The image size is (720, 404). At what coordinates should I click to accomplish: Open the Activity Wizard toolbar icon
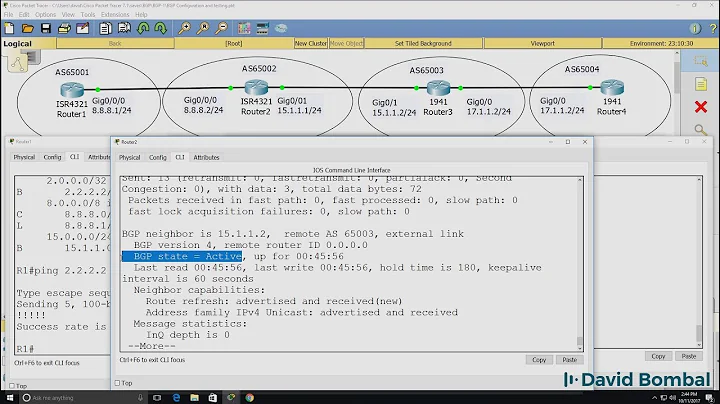(x=83, y=28)
